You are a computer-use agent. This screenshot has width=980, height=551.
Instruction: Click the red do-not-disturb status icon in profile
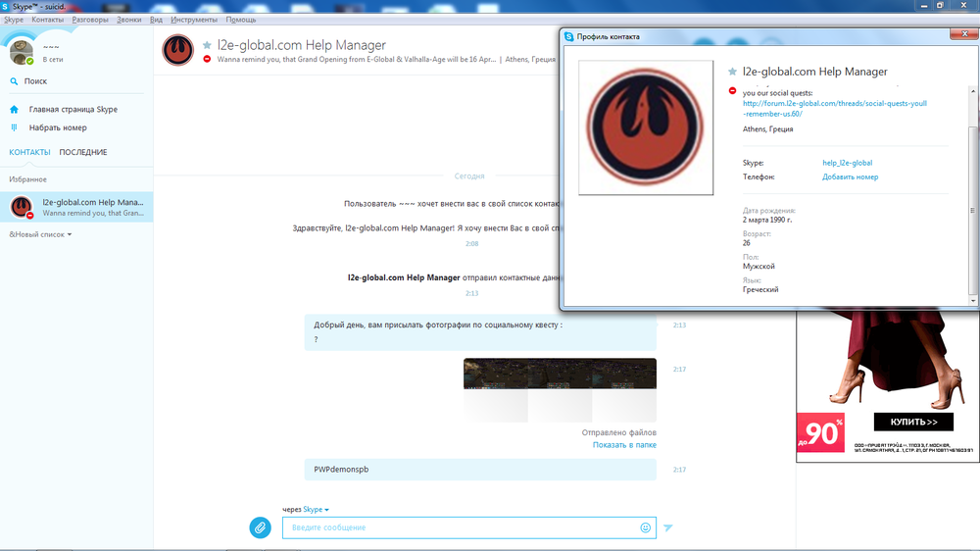pos(732,90)
